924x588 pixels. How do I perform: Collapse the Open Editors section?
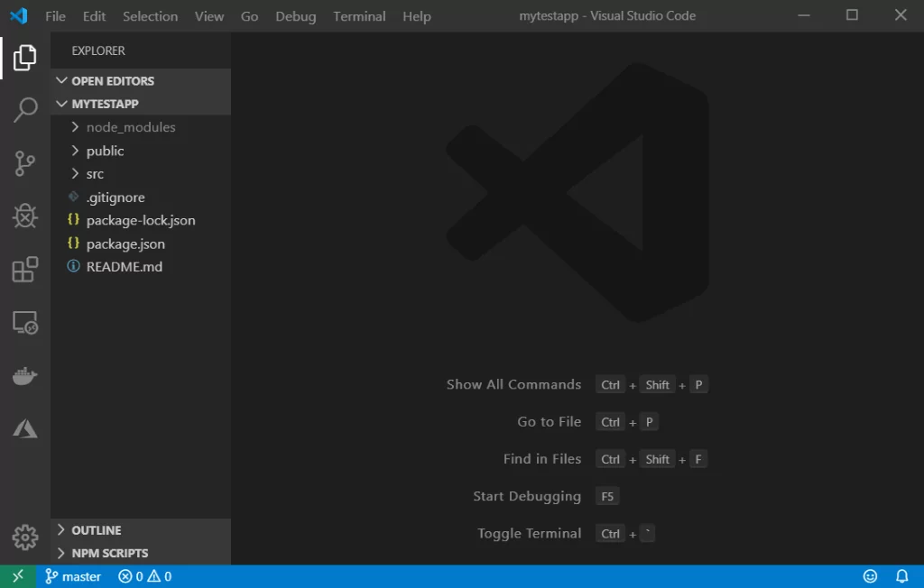point(141,81)
